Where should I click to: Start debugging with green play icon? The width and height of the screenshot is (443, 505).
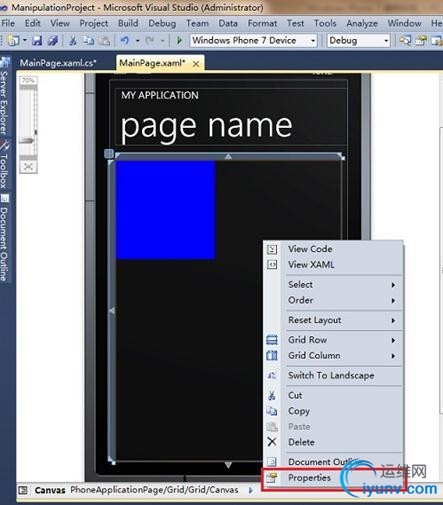pos(179,41)
